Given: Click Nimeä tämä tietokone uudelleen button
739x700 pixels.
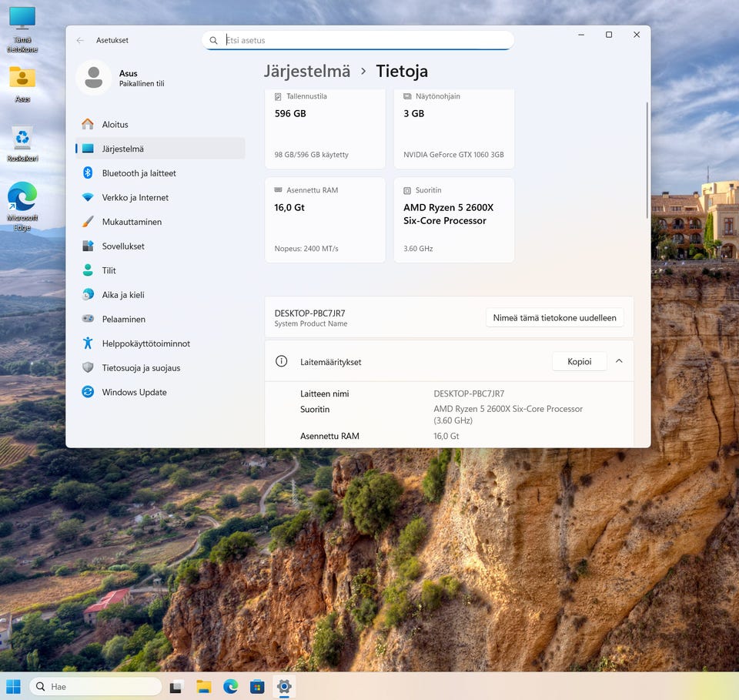Looking at the screenshot, I should tap(555, 318).
